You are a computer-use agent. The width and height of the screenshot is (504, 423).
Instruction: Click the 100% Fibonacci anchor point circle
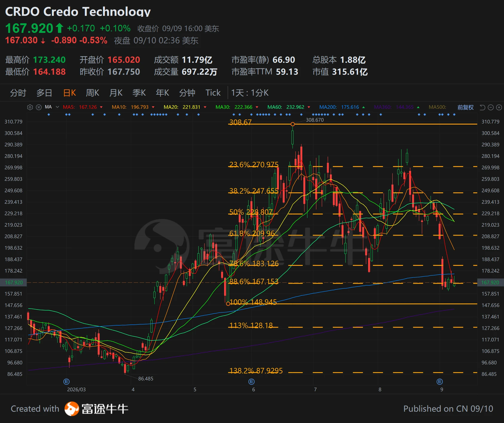[x=228, y=304]
